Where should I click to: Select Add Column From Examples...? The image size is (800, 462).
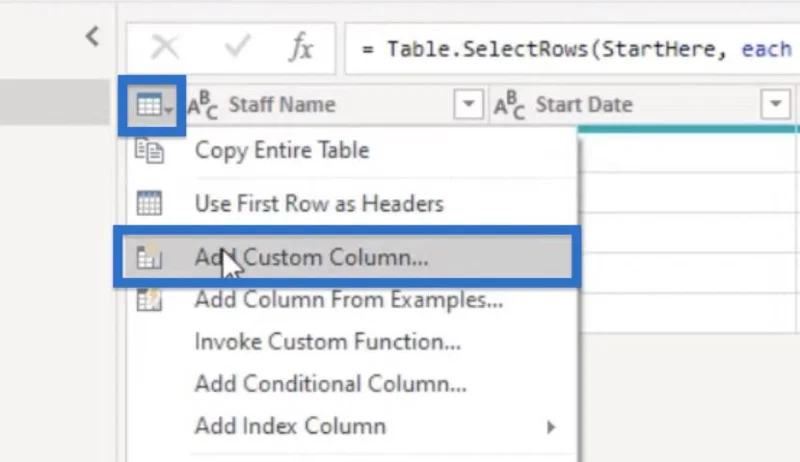coord(352,300)
